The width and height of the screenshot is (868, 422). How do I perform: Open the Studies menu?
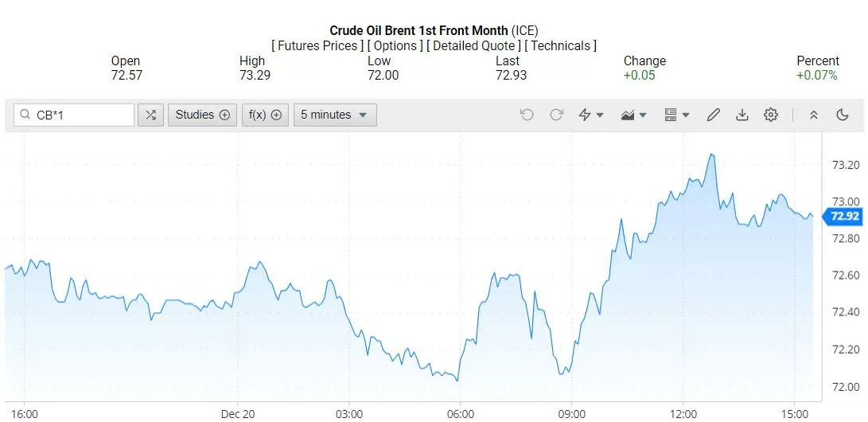point(202,115)
